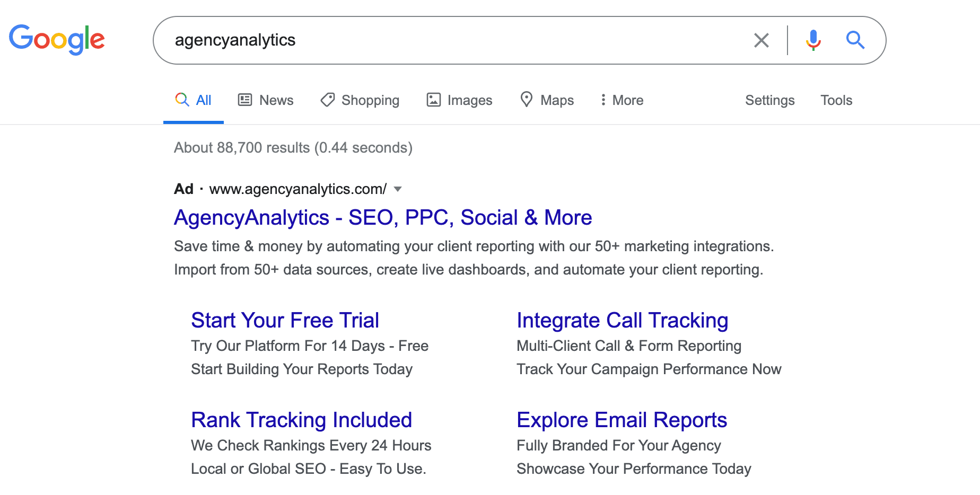
Task: Switch to the Shopping tab label
Action: click(x=370, y=100)
